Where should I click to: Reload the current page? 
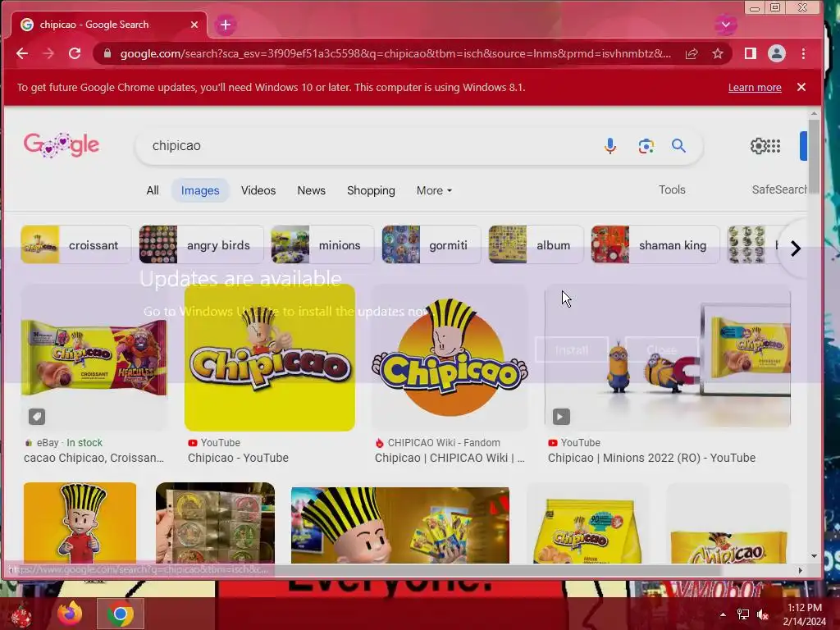[75, 53]
